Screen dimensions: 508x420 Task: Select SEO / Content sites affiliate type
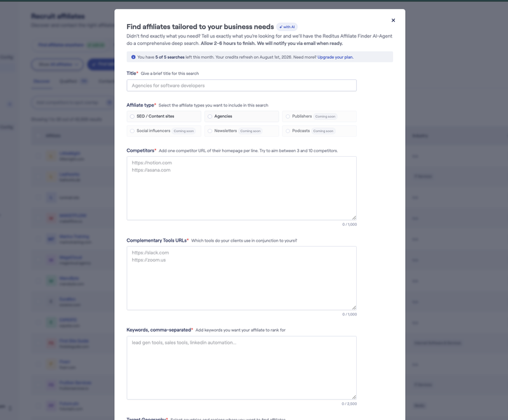pos(164,117)
